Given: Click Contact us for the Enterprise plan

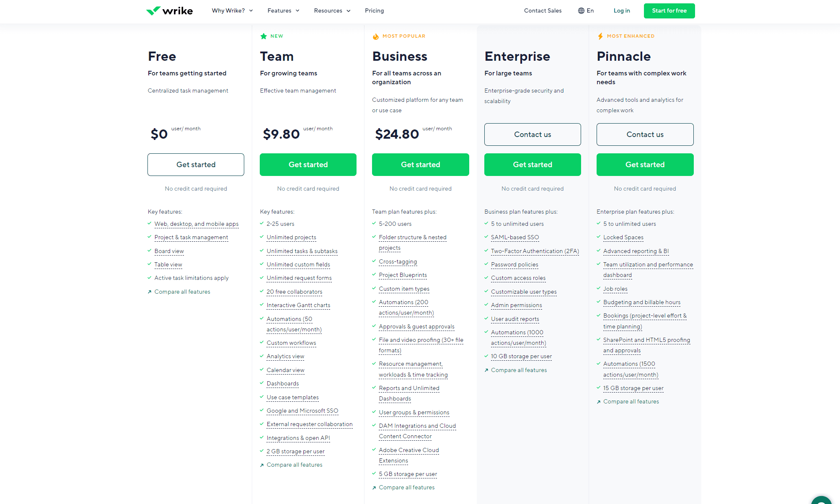Looking at the screenshot, I should 532,134.
